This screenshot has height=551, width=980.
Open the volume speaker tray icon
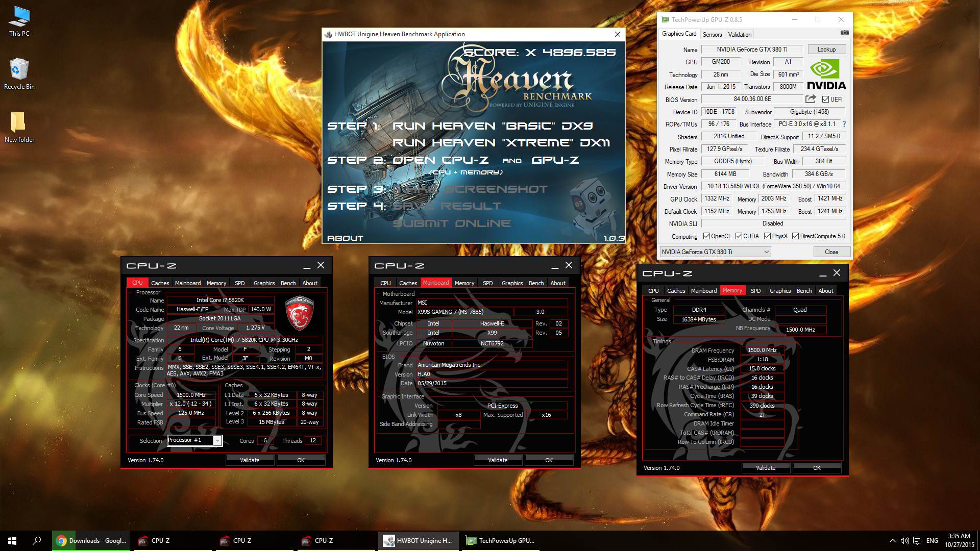point(904,541)
